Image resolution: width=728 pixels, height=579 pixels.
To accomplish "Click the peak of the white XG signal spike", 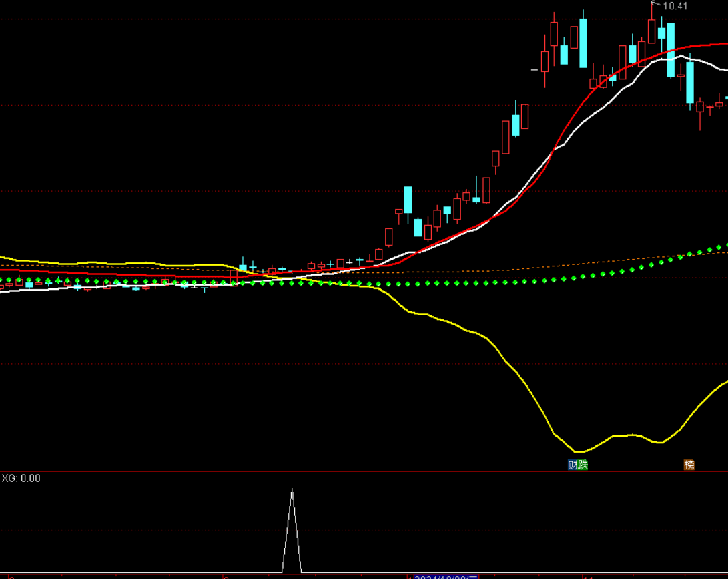I will 292,490.
